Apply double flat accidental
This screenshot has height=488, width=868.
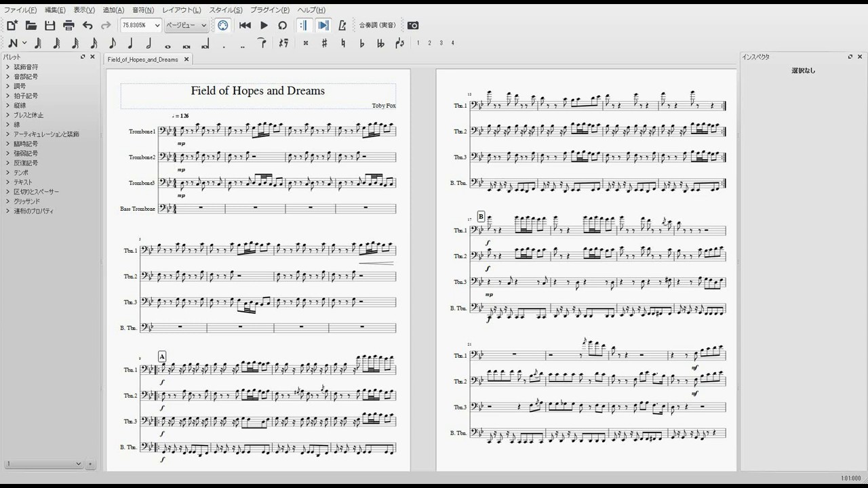point(380,43)
